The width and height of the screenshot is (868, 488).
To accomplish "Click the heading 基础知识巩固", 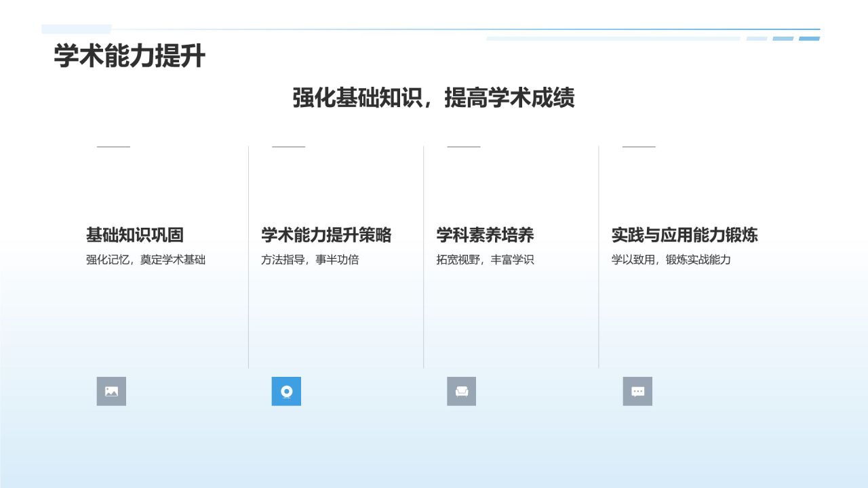I will tap(135, 235).
